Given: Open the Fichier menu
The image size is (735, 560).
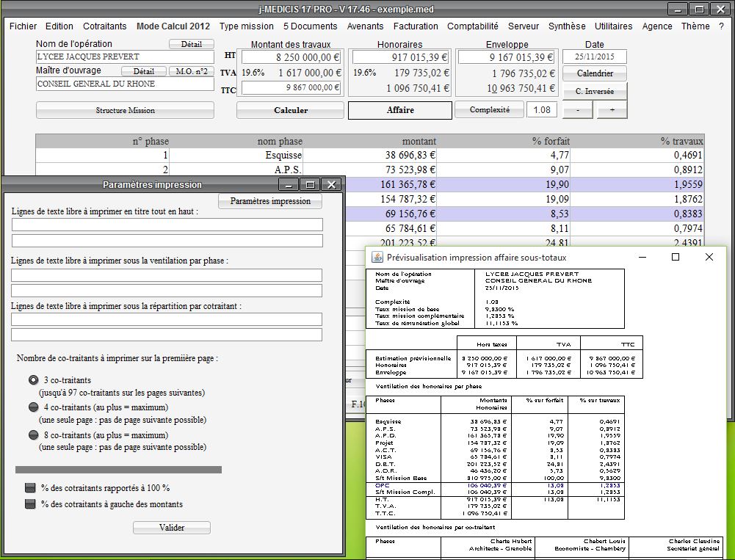Looking at the screenshot, I should click(23, 26).
